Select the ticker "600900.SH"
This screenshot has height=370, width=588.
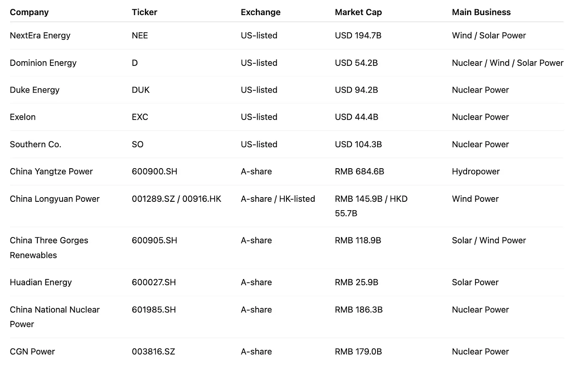pos(155,172)
